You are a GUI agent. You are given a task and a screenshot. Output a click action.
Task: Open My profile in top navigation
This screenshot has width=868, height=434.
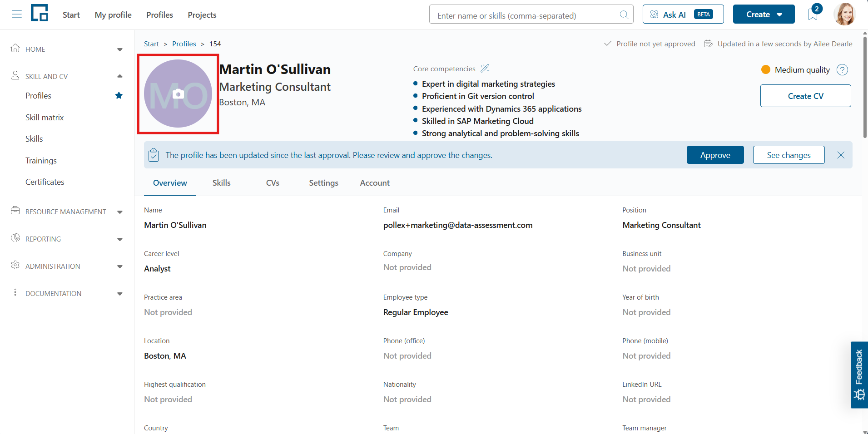click(x=113, y=15)
